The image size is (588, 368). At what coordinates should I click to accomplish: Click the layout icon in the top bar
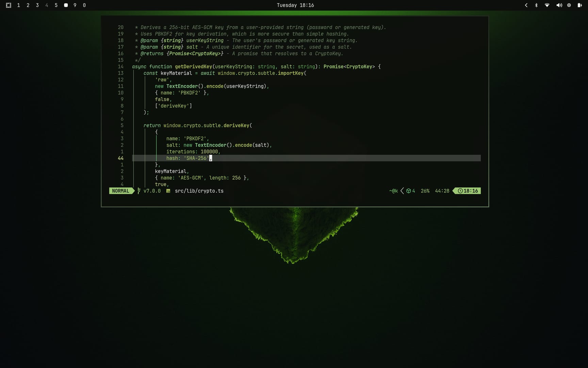point(9,5)
